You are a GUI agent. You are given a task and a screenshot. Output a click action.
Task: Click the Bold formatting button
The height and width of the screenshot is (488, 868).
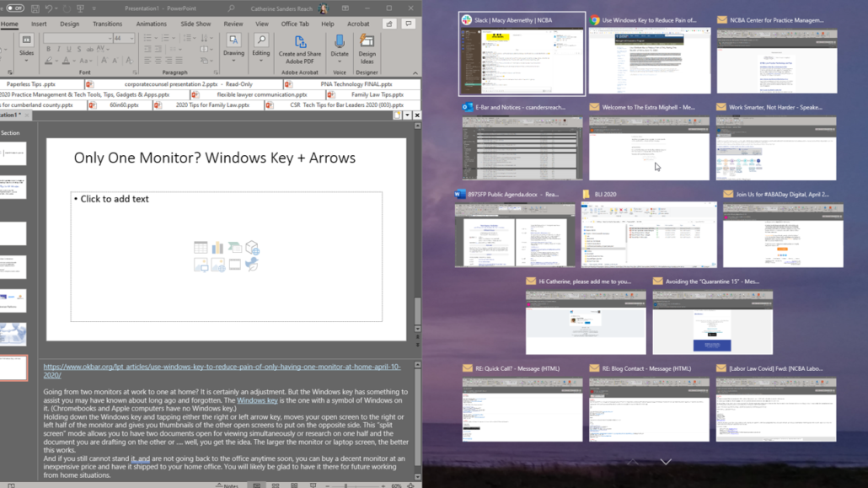click(48, 50)
